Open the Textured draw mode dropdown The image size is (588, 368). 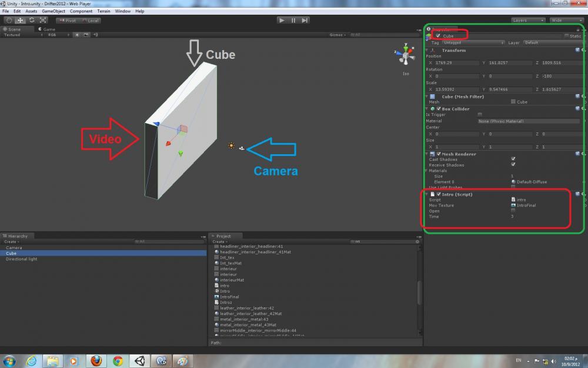tap(24, 35)
